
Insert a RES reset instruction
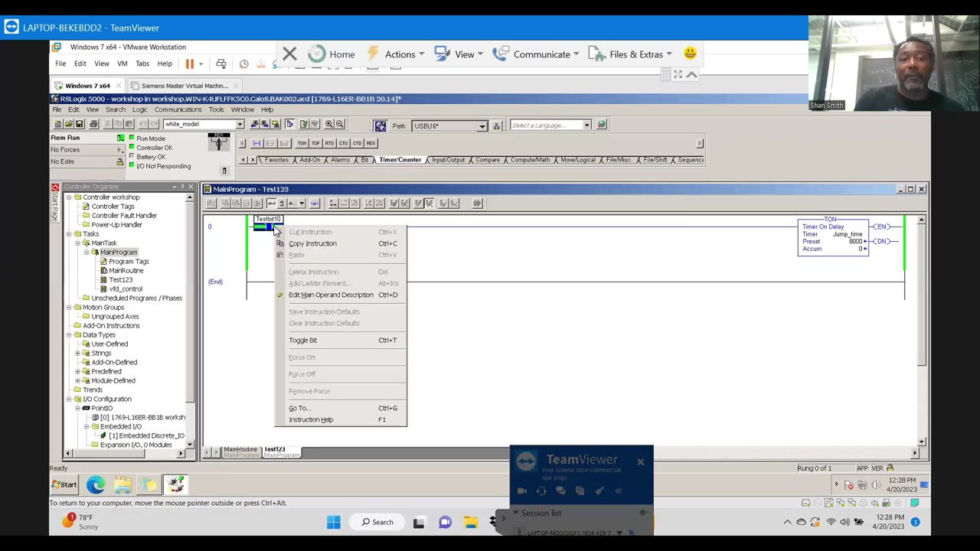(x=371, y=143)
